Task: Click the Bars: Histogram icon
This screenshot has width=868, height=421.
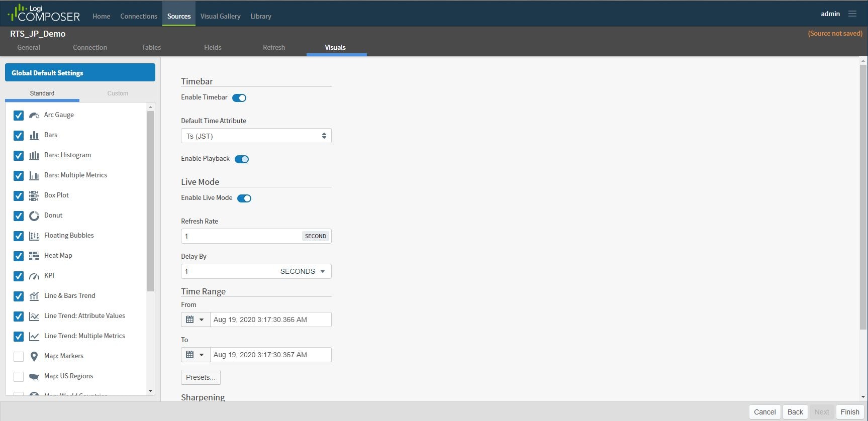Action: pyautogui.click(x=34, y=155)
